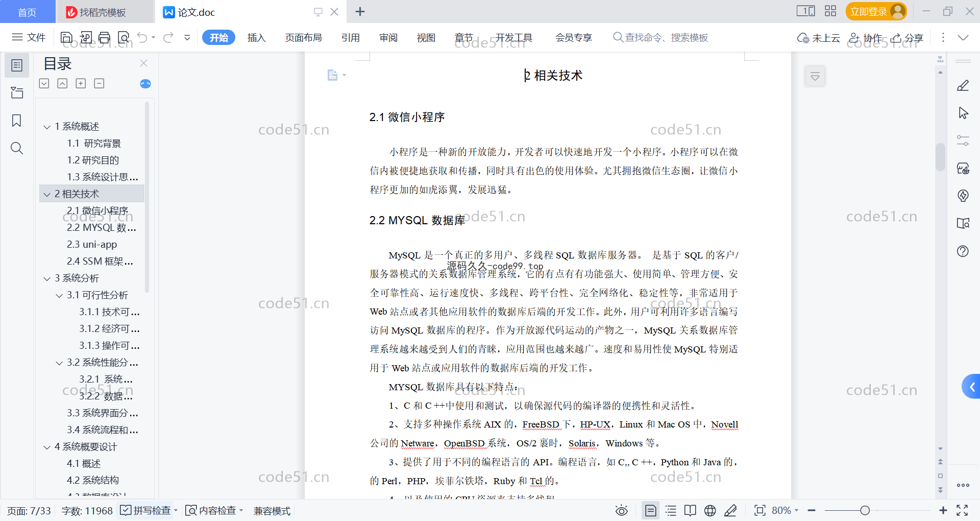This screenshot has height=521, width=980.
Task: Switch to web layout view
Action: tap(710, 510)
